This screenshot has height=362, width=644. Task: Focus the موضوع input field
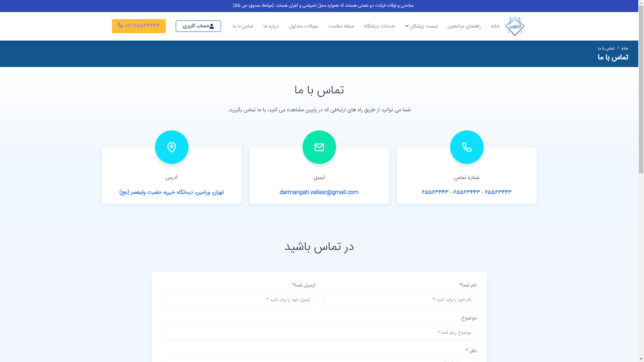click(x=319, y=333)
